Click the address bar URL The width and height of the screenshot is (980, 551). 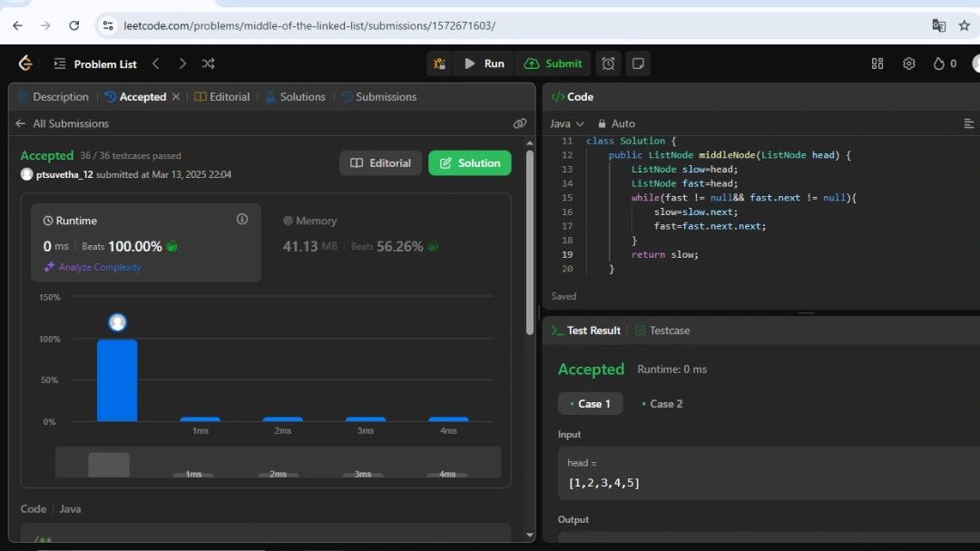click(309, 25)
